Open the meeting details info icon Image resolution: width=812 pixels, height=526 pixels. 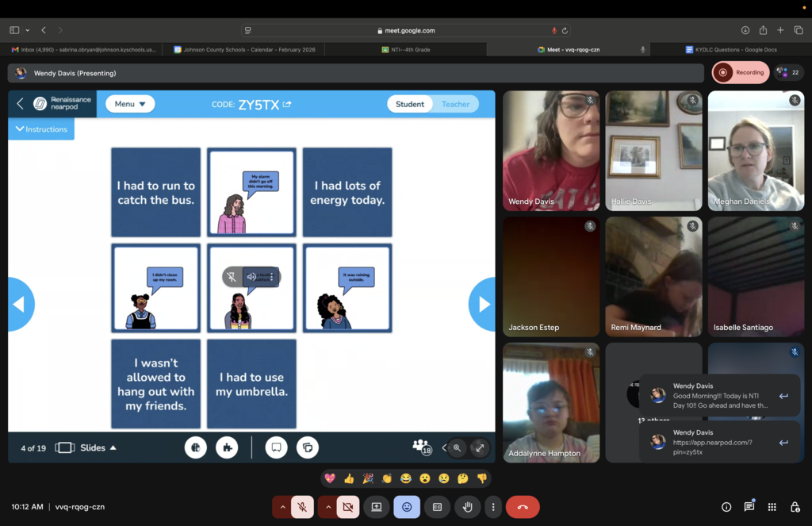(726, 507)
